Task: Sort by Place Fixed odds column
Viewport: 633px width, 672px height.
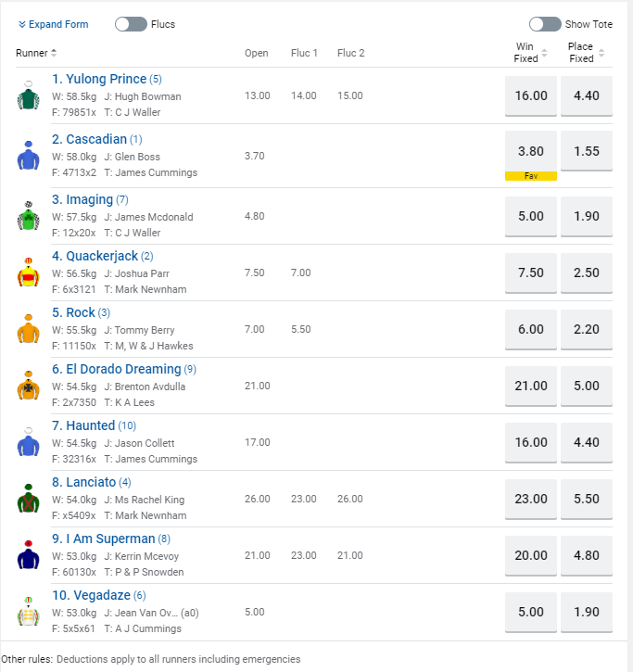Action: tap(586, 53)
